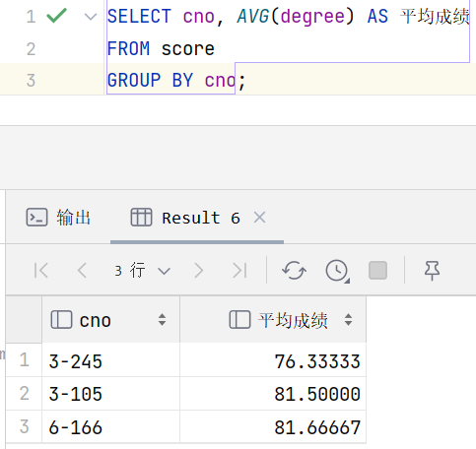Close the Result 6 tab
The width and height of the screenshot is (476, 449).
[259, 218]
